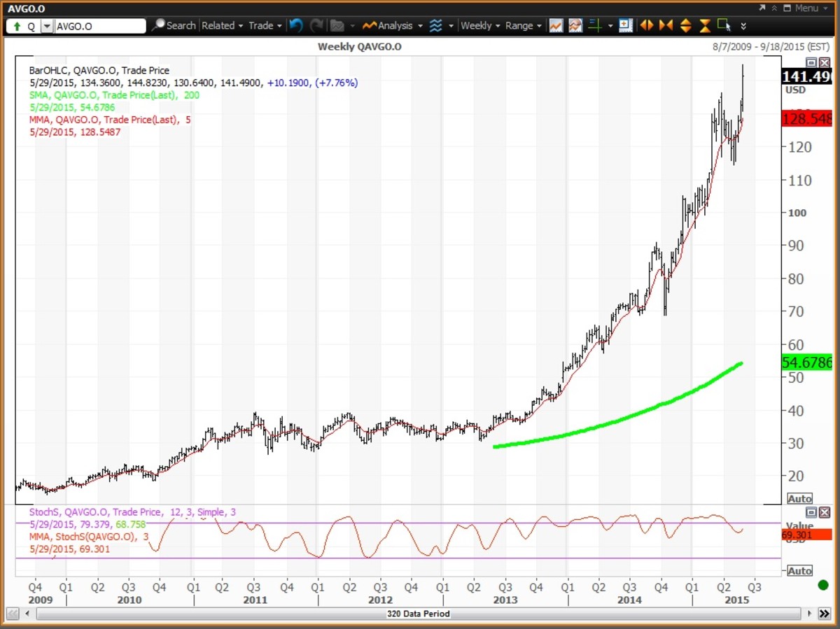Toggle Auto scale on price axis
Screen dimensions: 840x629
(x=799, y=499)
